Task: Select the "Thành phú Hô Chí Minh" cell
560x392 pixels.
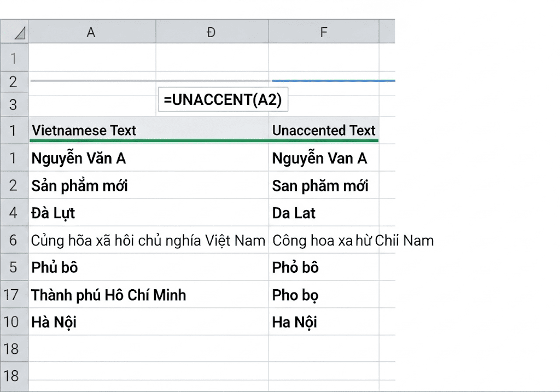Action: tap(109, 295)
